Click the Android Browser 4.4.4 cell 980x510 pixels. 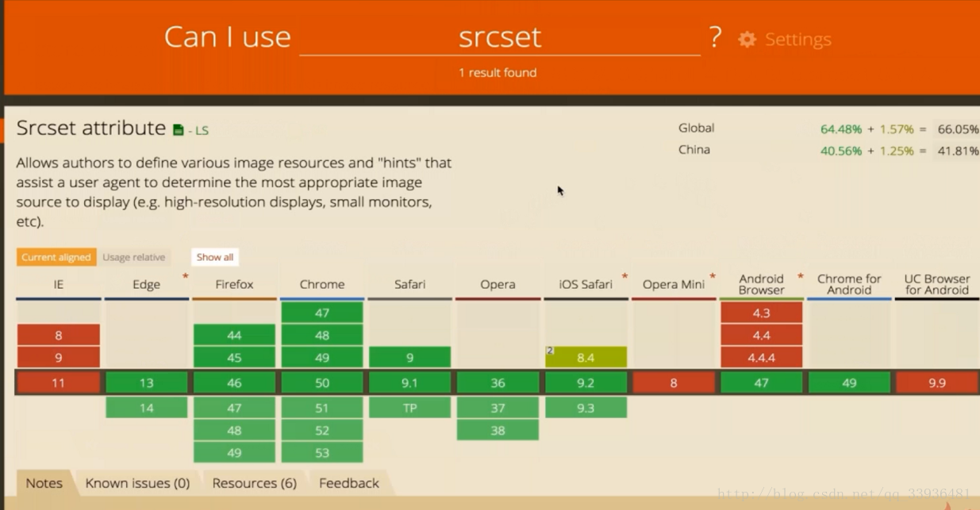762,357
